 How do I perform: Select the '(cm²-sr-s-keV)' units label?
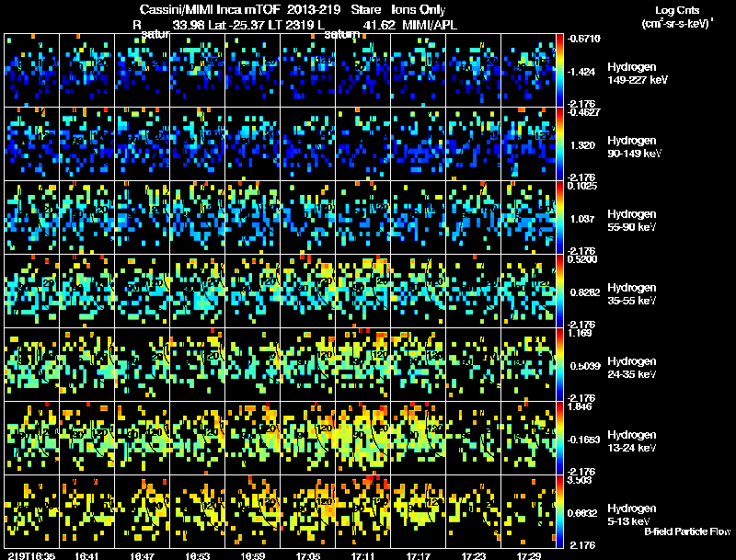click(677, 24)
